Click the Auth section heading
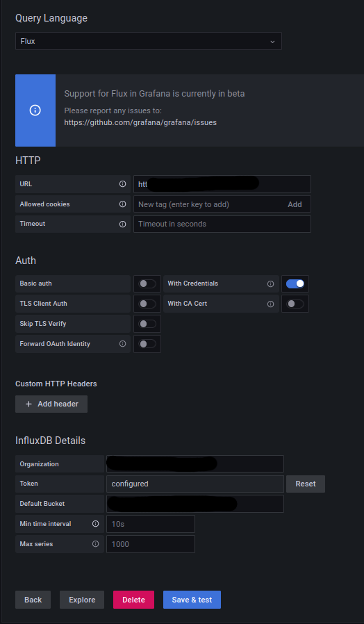Screen dimensions: 364x624 point(26,261)
